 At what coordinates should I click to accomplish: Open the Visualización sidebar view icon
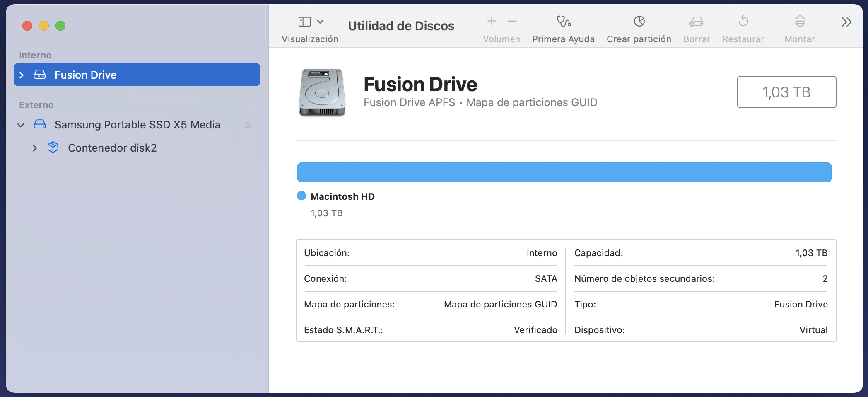(305, 22)
